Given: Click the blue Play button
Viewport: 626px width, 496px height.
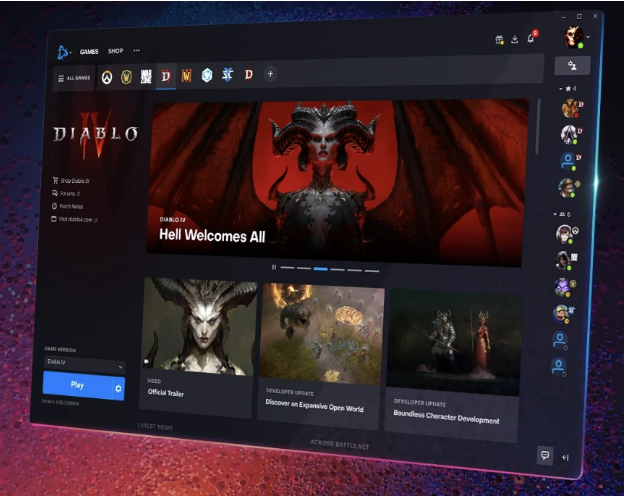Looking at the screenshot, I should pyautogui.click(x=77, y=385).
